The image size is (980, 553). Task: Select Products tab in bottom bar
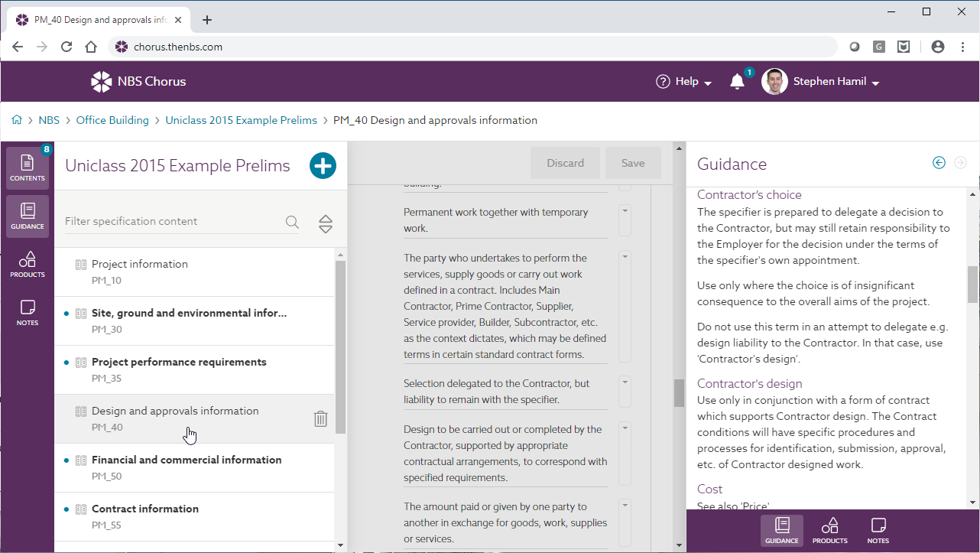(x=830, y=531)
